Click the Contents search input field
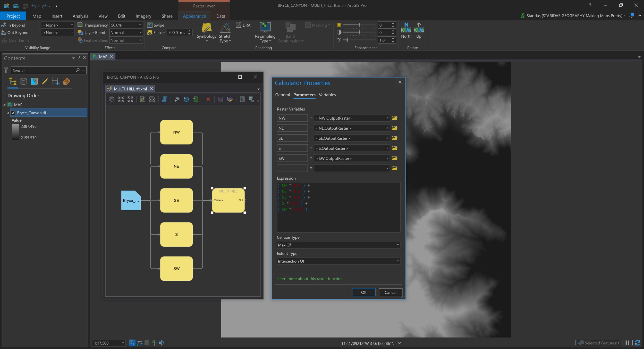The height and width of the screenshot is (349, 644). 43,70
